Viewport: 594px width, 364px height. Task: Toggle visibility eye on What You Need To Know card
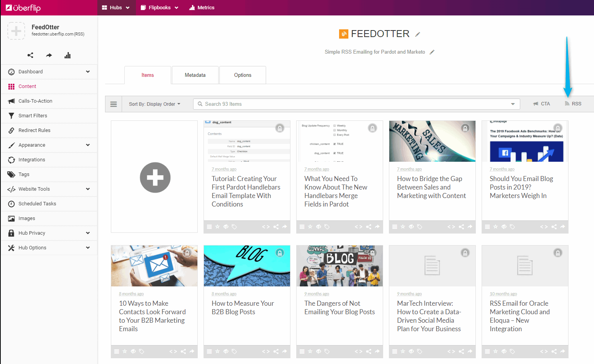[x=319, y=227]
